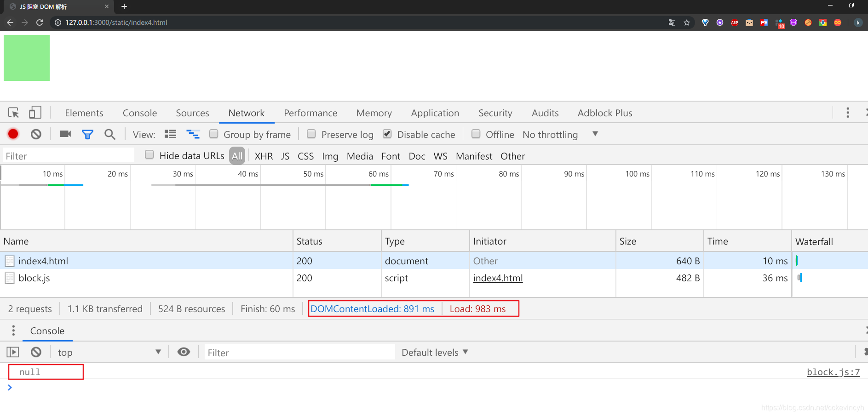868x416 pixels.
Task: Click the live expression eye icon
Action: pos(184,352)
